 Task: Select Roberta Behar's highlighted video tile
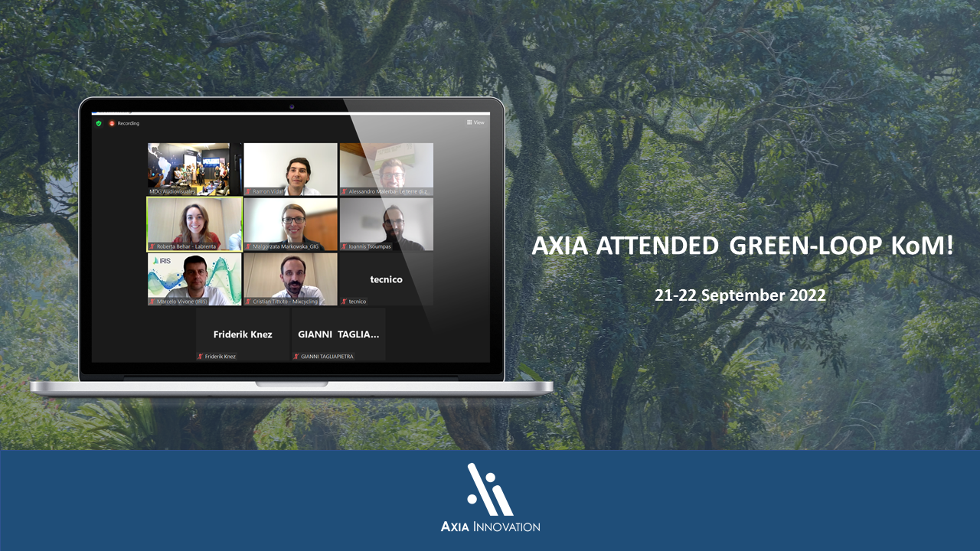coord(194,224)
